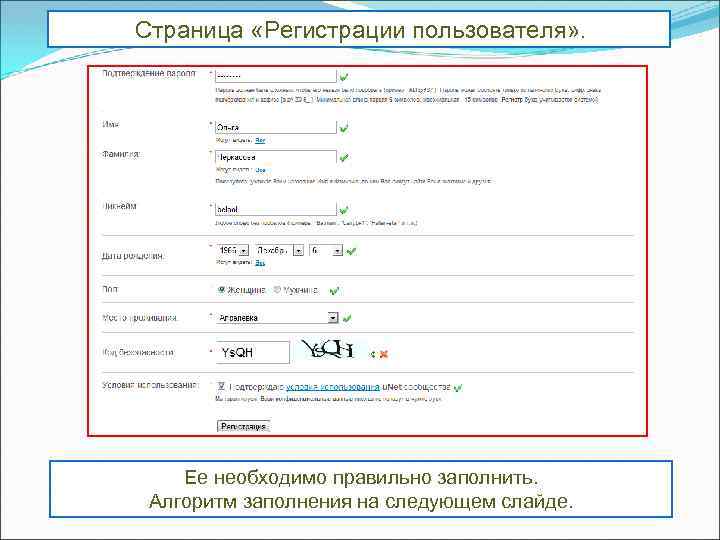
Task: Select the Женщина radio button
Action: (221, 290)
